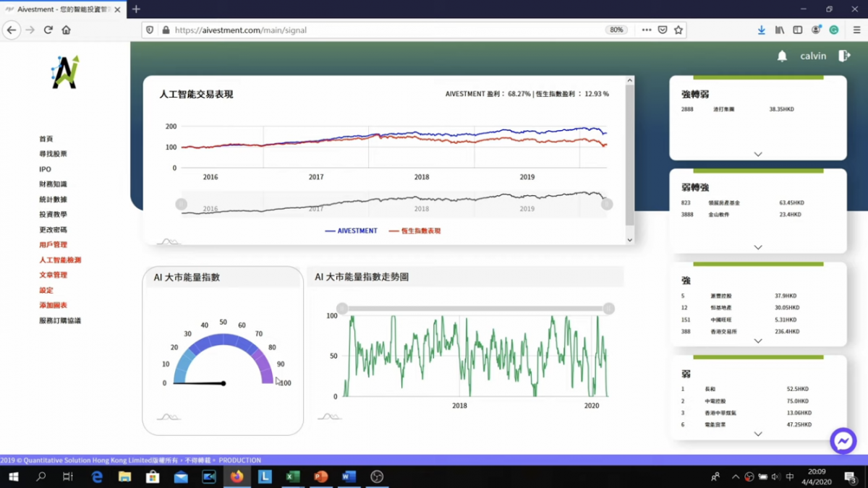The height and width of the screenshot is (488, 868).
Task: Open Excel from the taskbar
Action: click(292, 476)
